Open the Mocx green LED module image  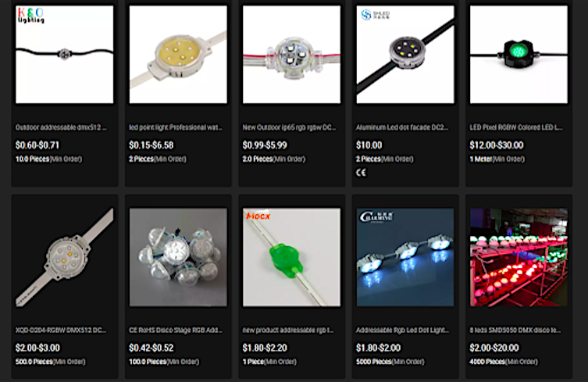292,258
